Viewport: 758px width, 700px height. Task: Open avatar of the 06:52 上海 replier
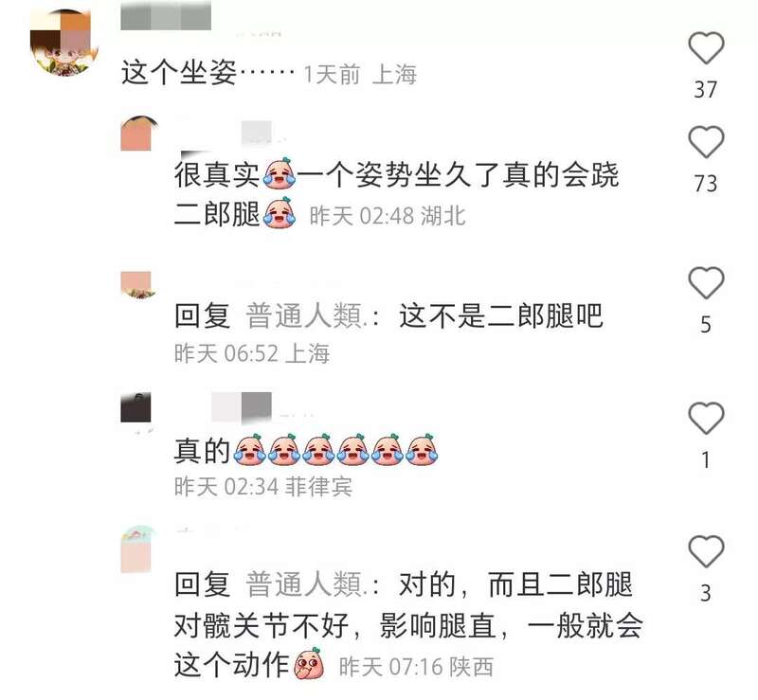pos(137,285)
